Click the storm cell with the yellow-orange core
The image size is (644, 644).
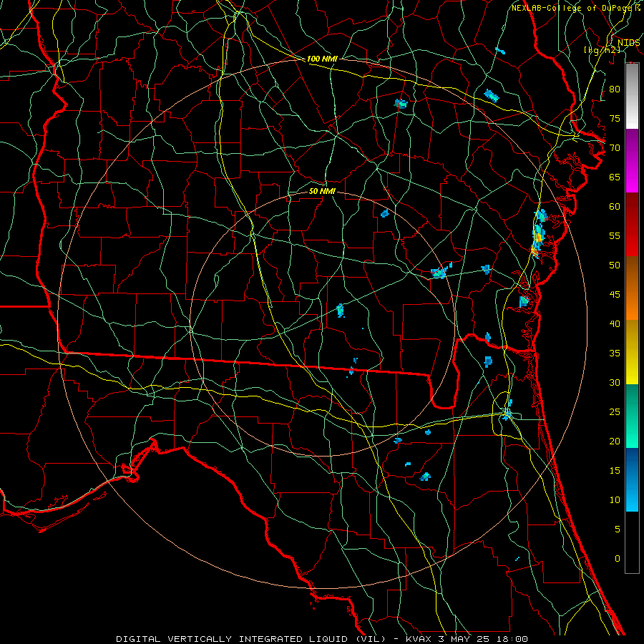[537, 238]
